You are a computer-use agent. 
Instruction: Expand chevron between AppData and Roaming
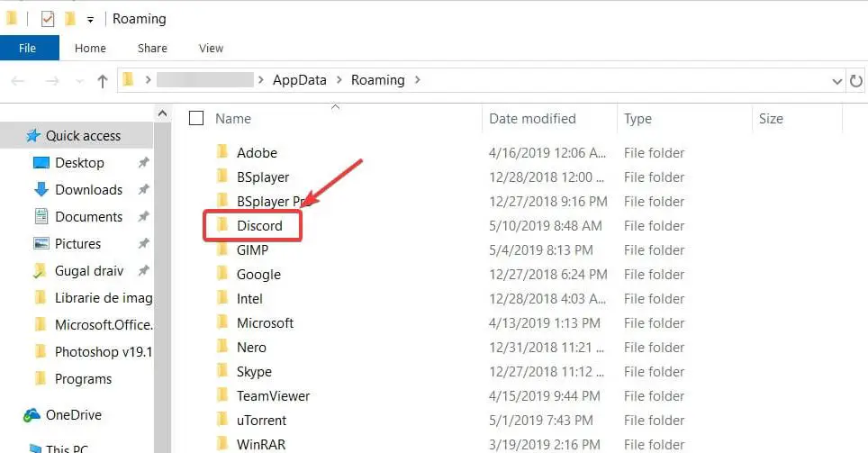point(339,80)
